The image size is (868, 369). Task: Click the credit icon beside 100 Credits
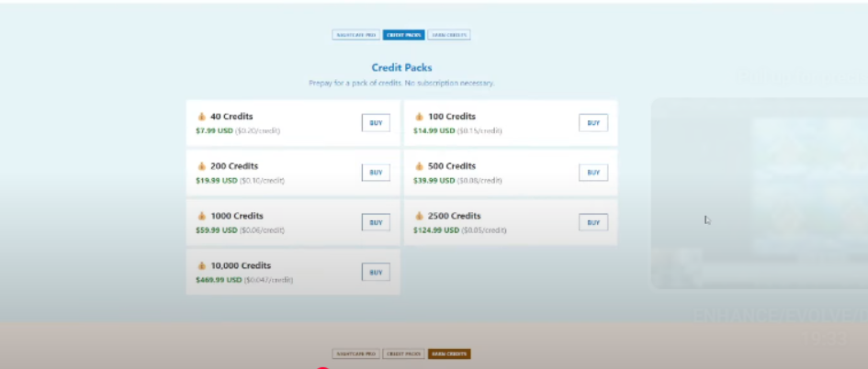coord(419,117)
